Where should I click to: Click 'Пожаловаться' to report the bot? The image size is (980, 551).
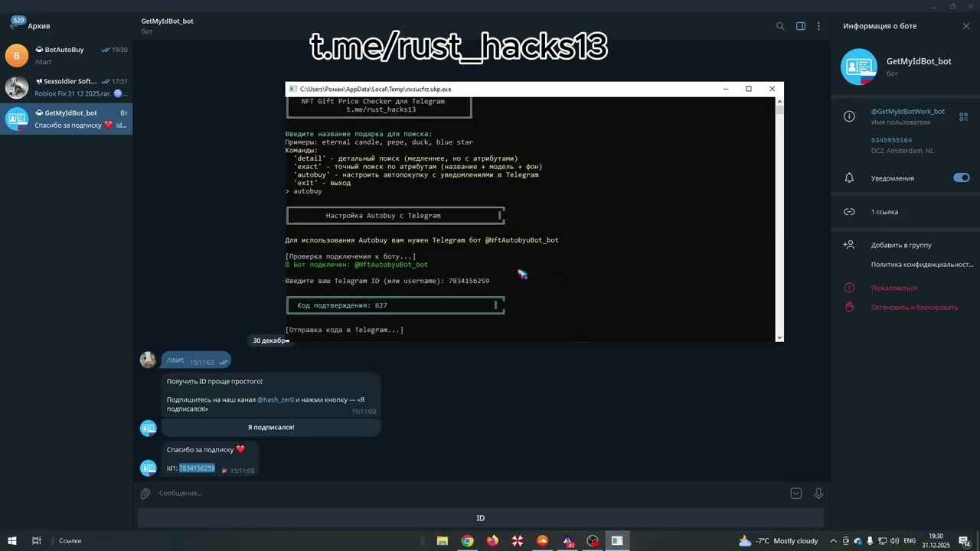(x=893, y=288)
